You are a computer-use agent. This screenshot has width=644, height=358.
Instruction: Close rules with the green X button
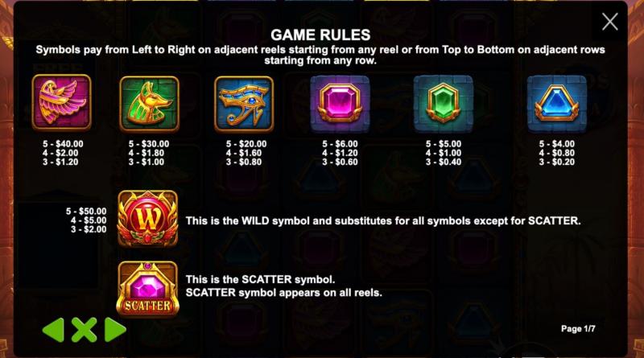click(x=85, y=330)
